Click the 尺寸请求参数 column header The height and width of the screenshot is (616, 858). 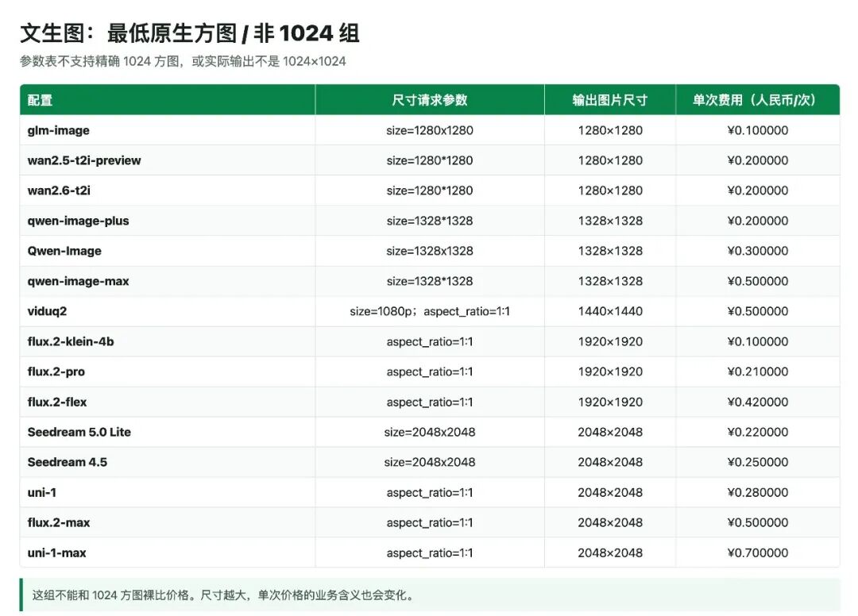430,100
